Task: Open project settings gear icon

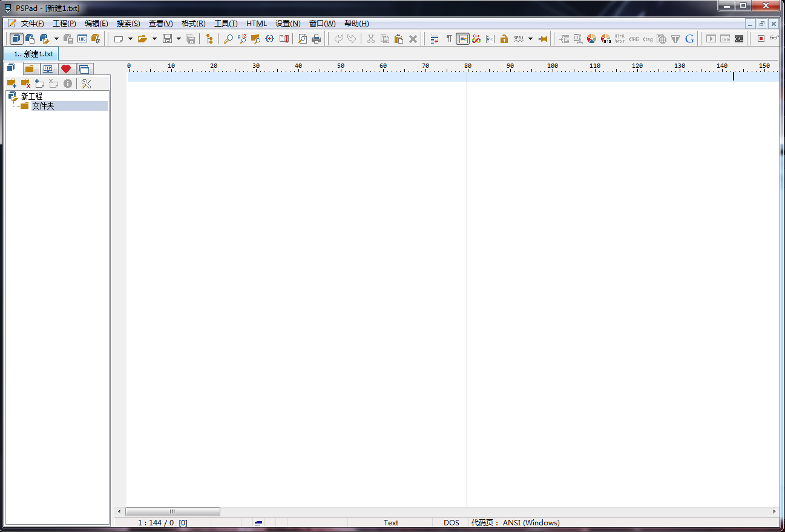Action: (x=96, y=39)
